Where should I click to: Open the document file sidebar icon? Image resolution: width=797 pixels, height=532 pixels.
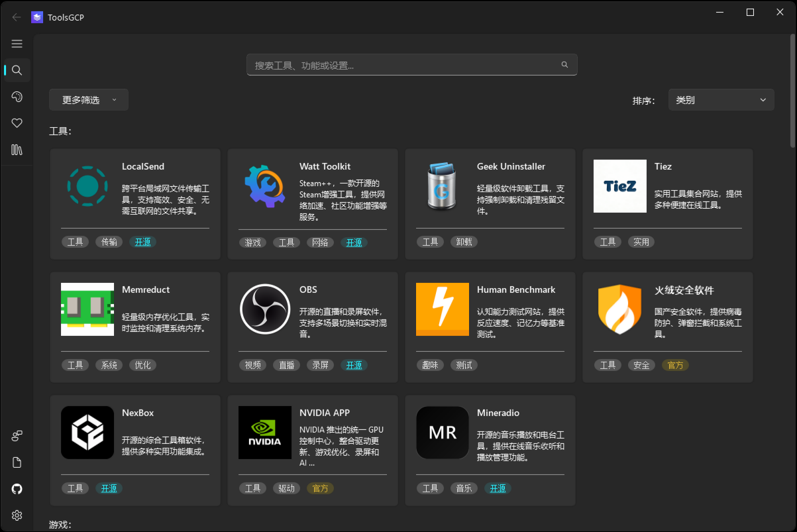(x=17, y=462)
